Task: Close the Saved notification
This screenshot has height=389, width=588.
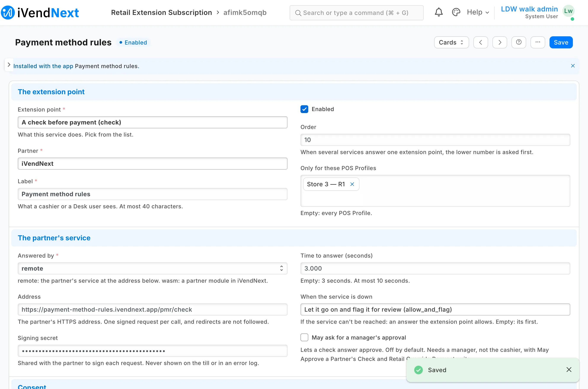Action: pos(569,370)
